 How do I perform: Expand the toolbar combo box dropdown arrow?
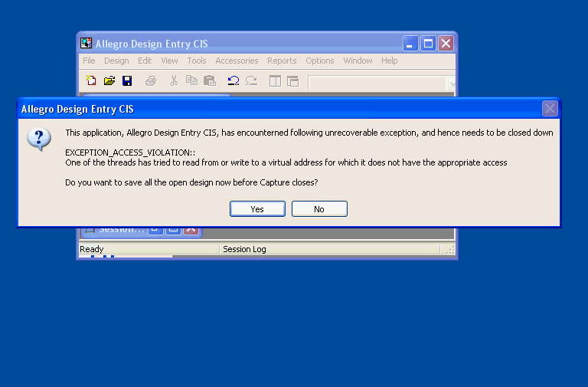451,83
